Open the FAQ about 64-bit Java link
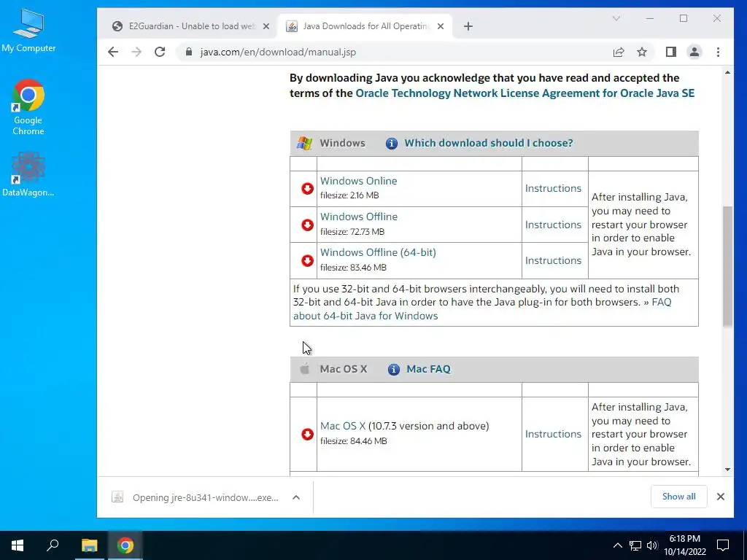Viewport: 747px width, 560px height. 365,316
